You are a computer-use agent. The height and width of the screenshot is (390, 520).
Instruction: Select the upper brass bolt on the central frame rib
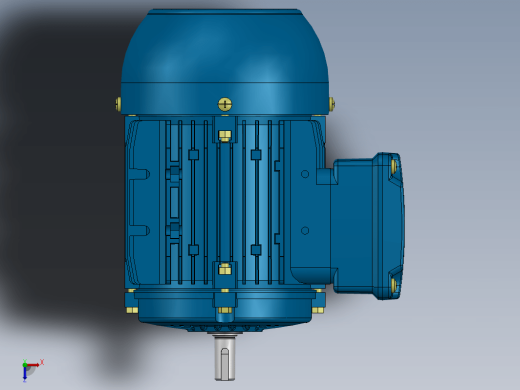(225, 136)
